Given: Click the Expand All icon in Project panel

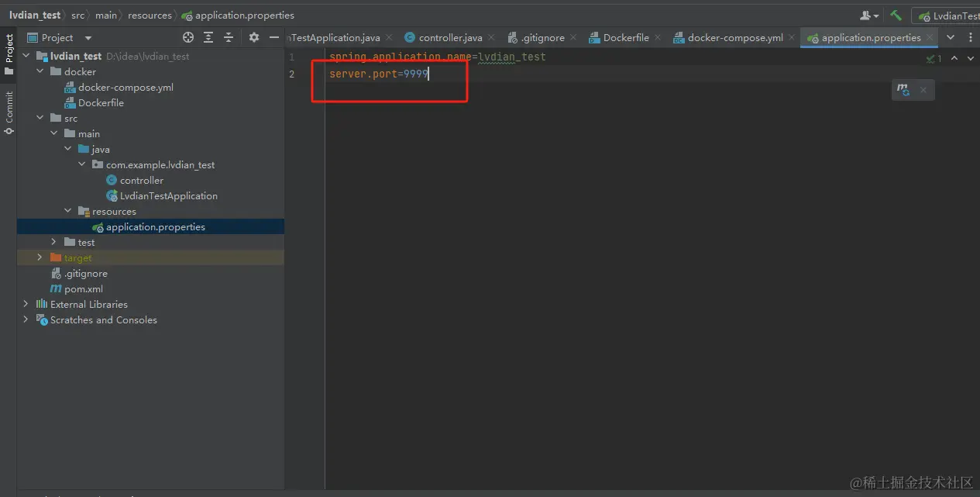Looking at the screenshot, I should click(x=208, y=37).
